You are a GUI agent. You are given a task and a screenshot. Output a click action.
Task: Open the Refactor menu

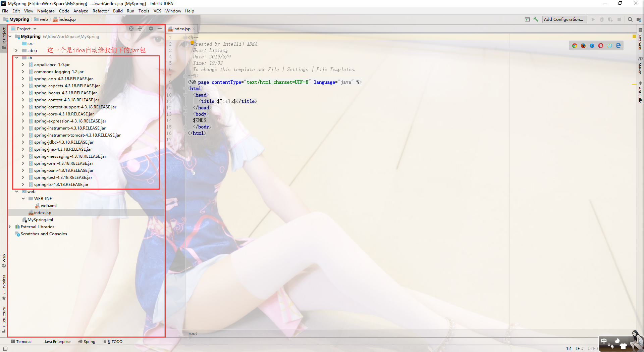[101, 11]
